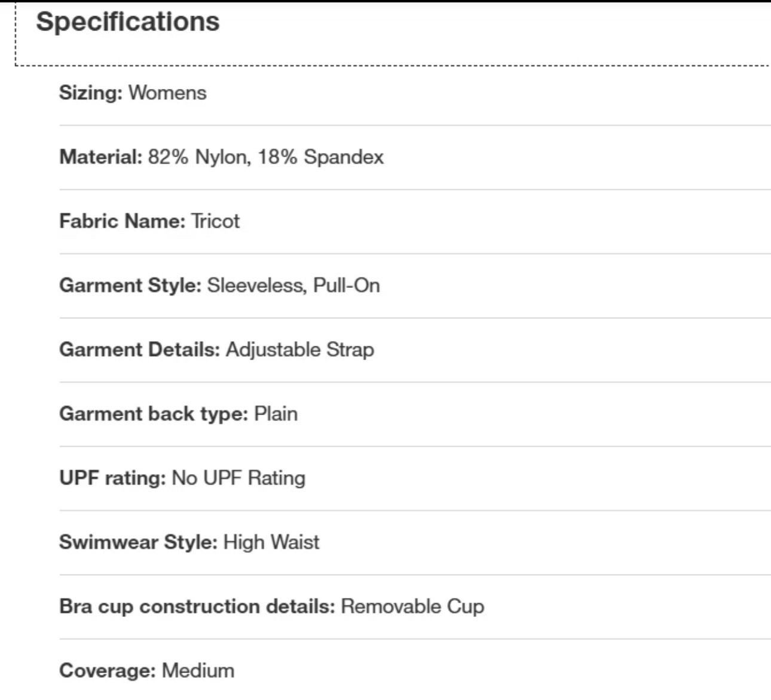This screenshot has width=771, height=700.
Task: Click the Swimwear Style label
Action: 137,542
